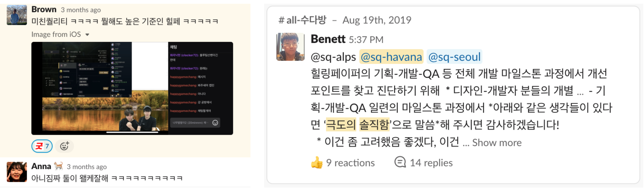This screenshot has height=190, width=644.
Task: Open the Benett username
Action: pos(328,39)
